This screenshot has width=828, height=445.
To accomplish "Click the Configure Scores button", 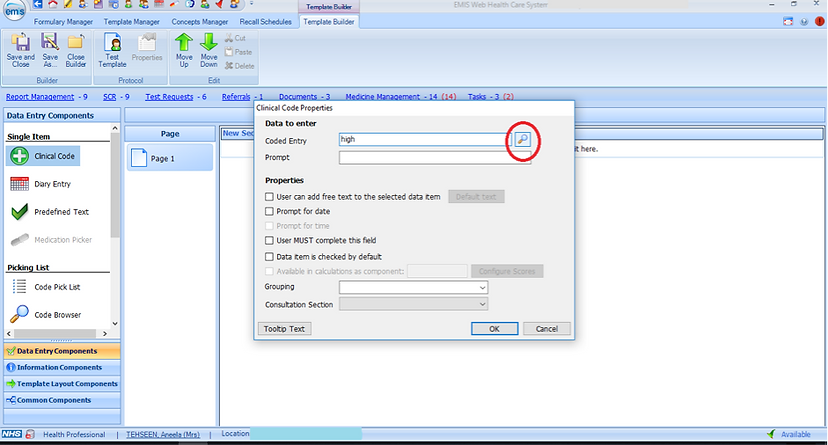I will point(507,271).
